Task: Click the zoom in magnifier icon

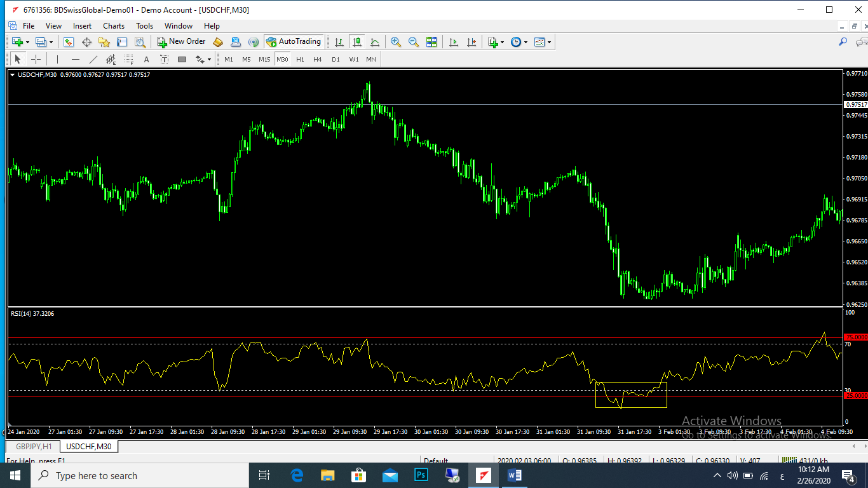Action: [x=396, y=42]
